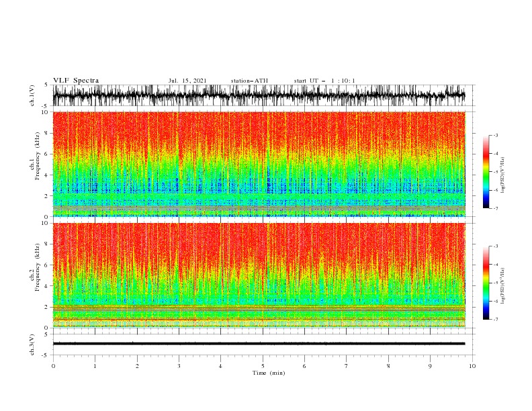This screenshot has height=411, width=532.
Task: Click time axis tick label "10"
Action: (472, 366)
